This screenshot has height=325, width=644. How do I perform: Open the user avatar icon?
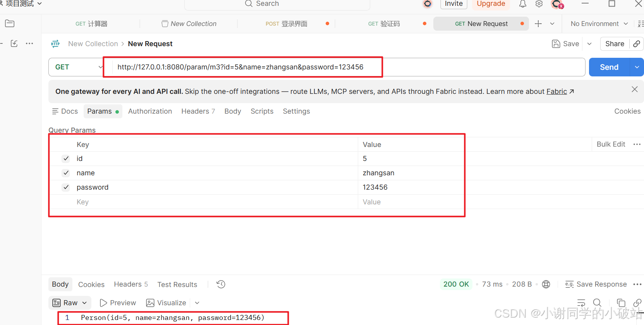point(557,4)
